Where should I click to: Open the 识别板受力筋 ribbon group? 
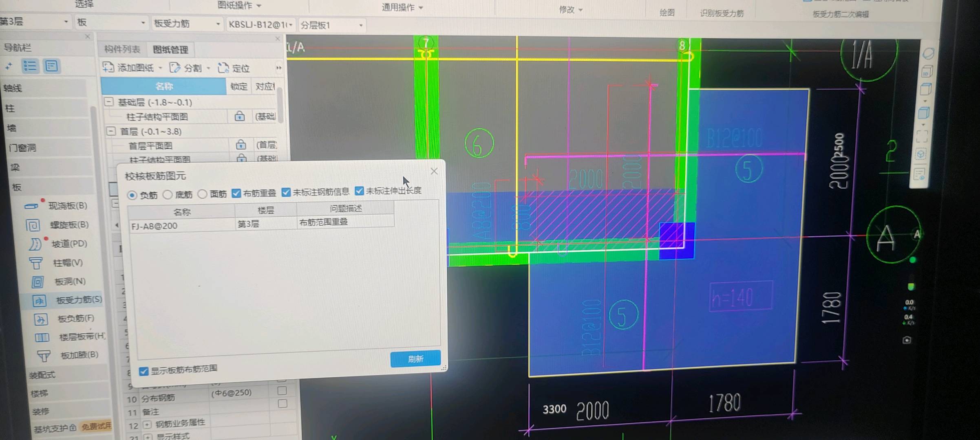(722, 13)
